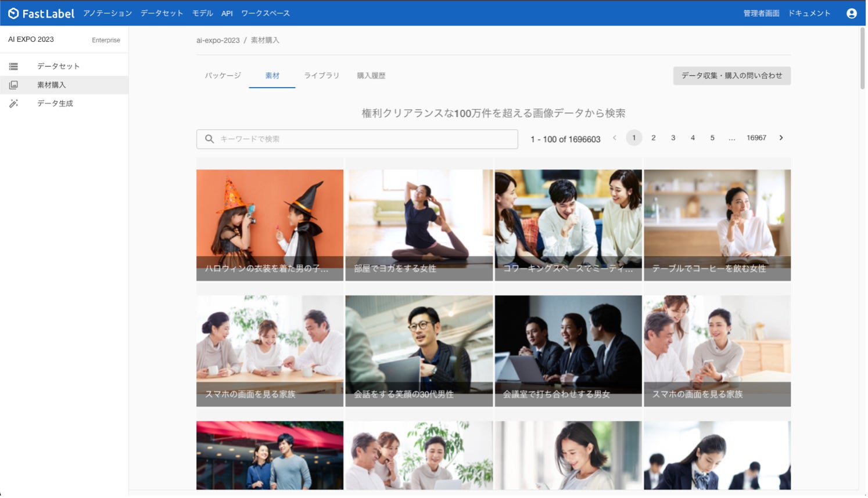
Task: Click the AI EXPO 2023 workspace name
Action: click(31, 39)
